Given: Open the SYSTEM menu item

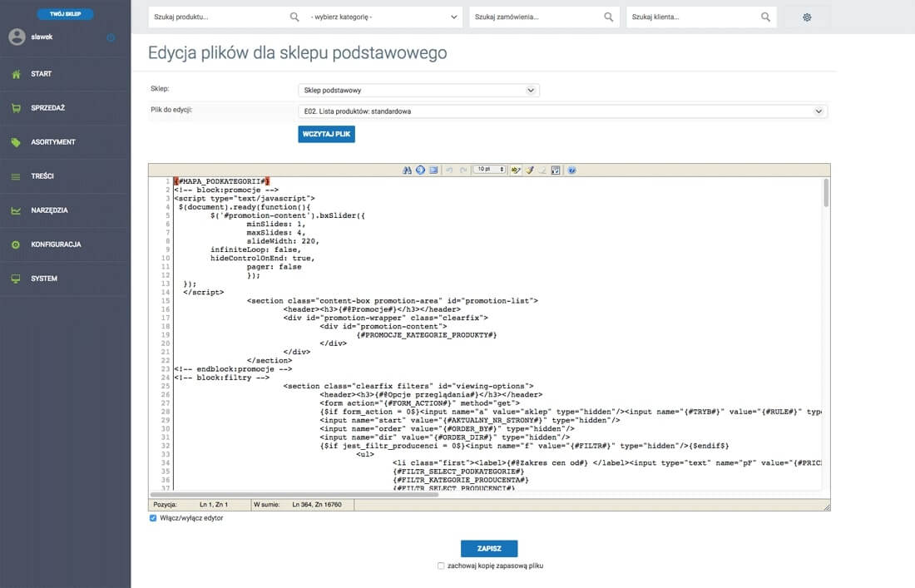Looking at the screenshot, I should coord(66,279).
